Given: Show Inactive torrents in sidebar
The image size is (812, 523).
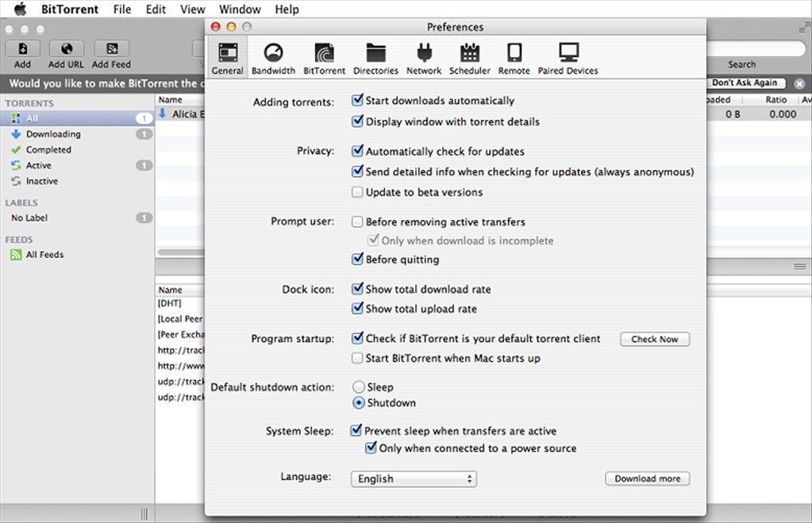Looking at the screenshot, I should 77,181.
